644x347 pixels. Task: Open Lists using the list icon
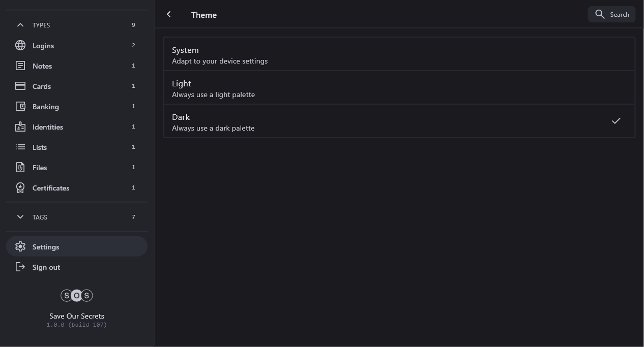click(20, 147)
